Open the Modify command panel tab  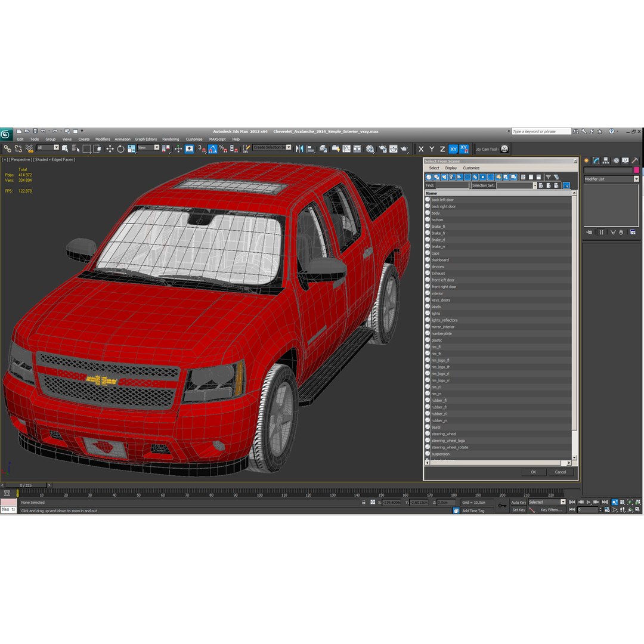coord(596,160)
